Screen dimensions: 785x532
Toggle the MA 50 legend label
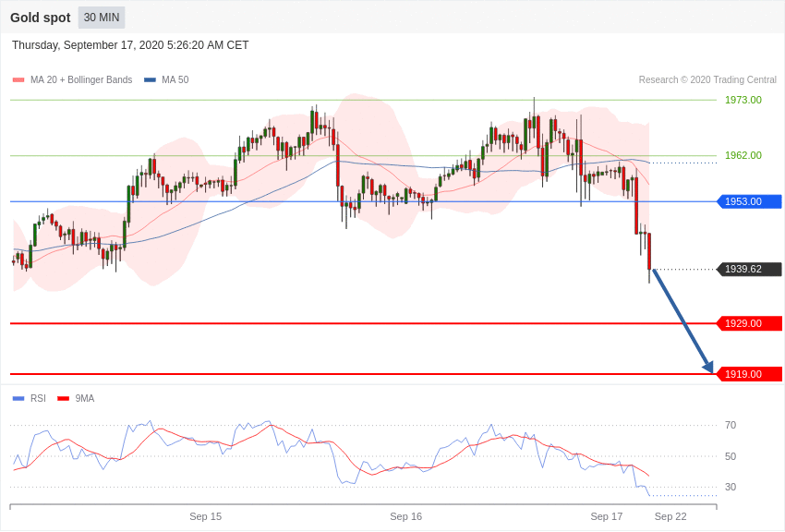tap(175, 80)
